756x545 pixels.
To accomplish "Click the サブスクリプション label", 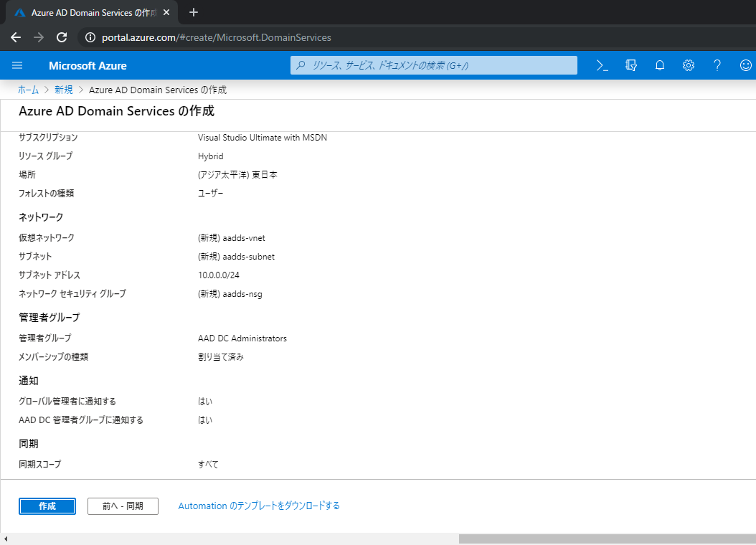I will 48,138.
